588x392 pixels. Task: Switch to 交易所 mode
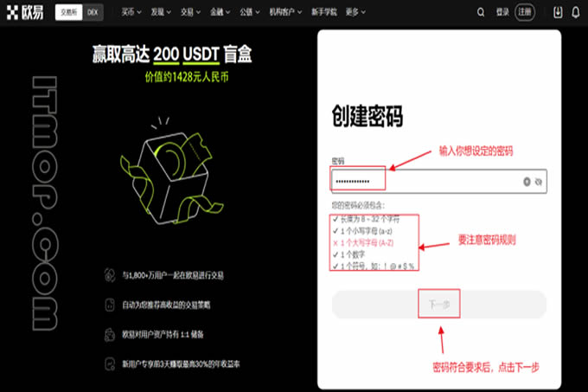[69, 12]
